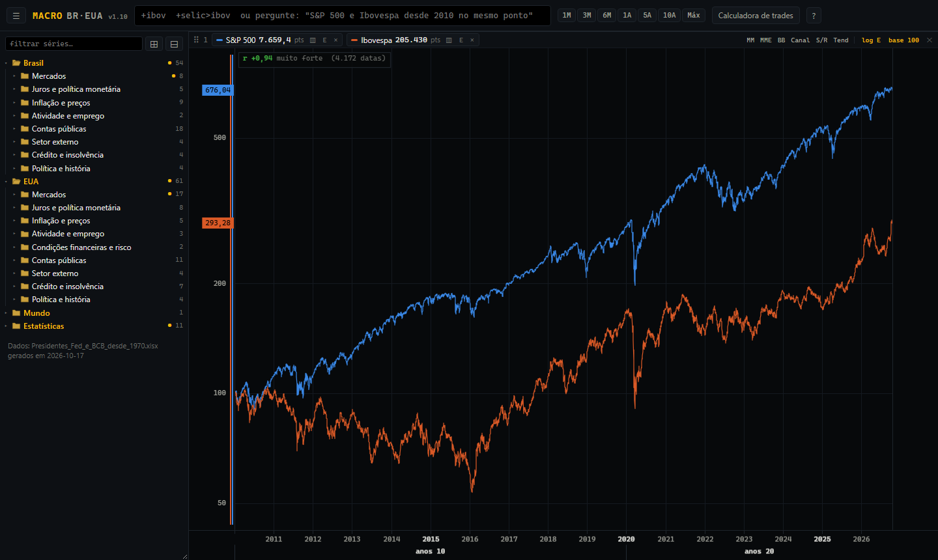Close the chart panel

[930, 40]
